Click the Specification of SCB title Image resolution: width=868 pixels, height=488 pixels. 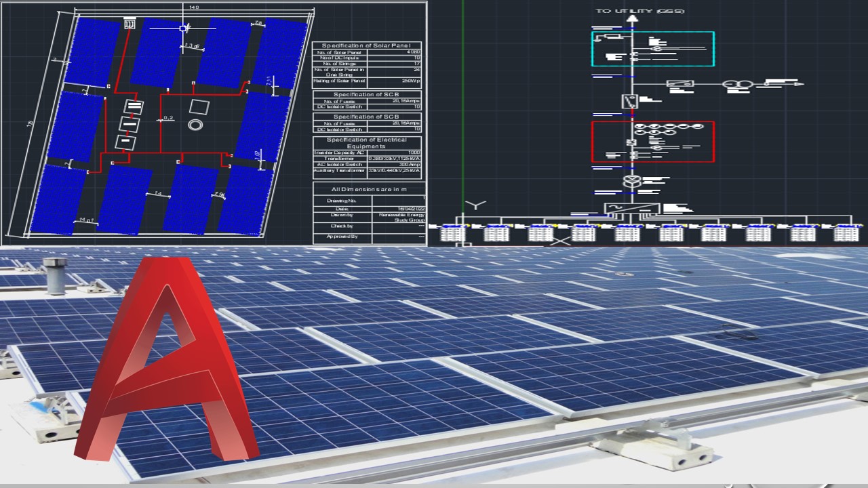368,94
